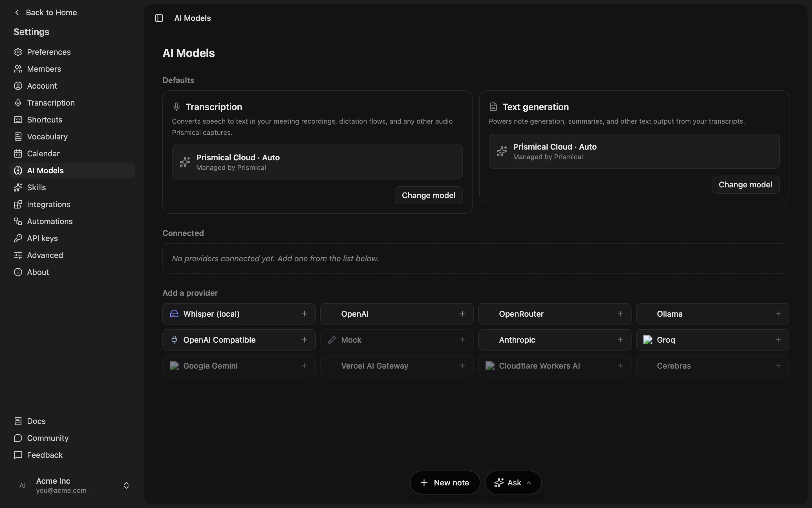Create a New note
This screenshot has height=508, width=812.
point(445,483)
